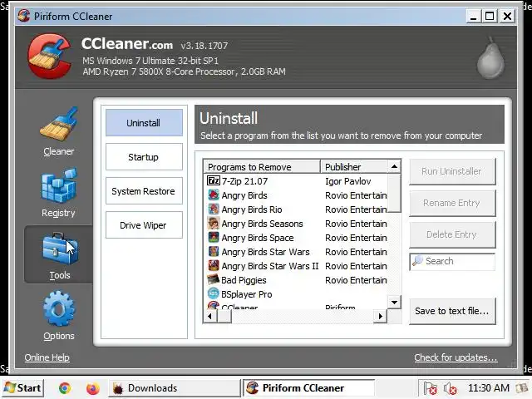Click the Angry Birds Space icon

coord(214,237)
